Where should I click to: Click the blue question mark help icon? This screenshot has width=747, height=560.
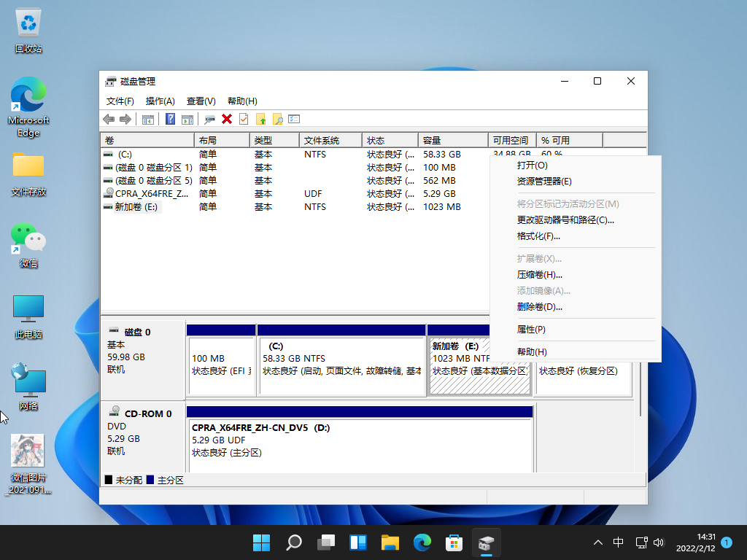pos(170,119)
